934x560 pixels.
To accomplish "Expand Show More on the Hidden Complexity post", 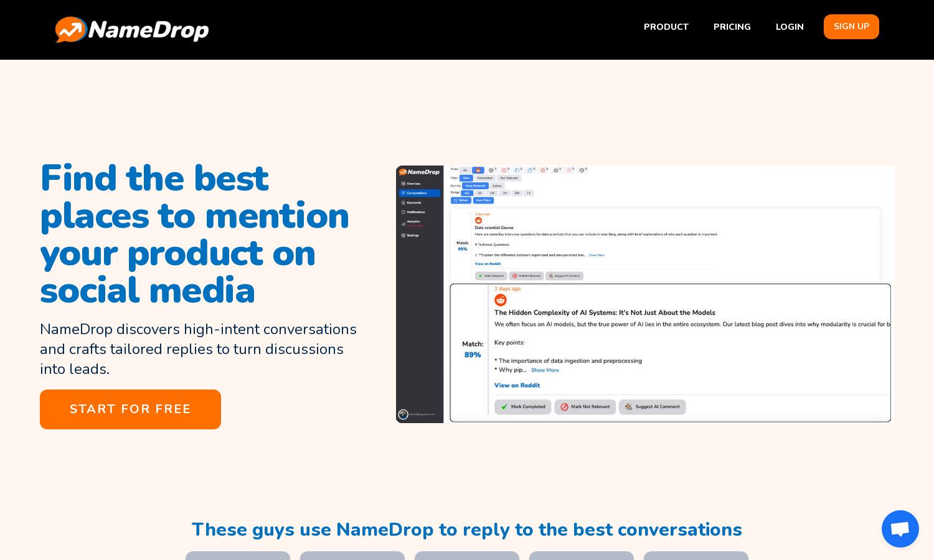I will pos(545,370).
